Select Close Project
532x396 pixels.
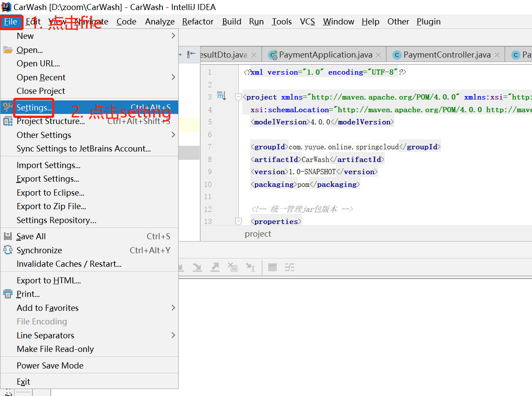tap(89, 91)
